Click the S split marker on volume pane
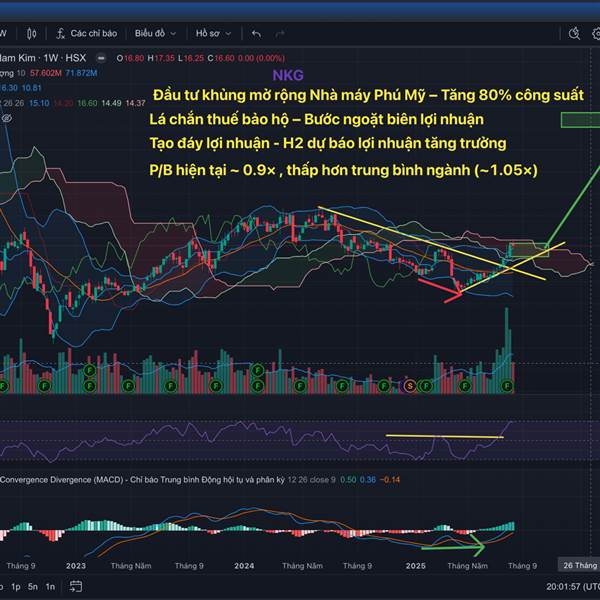 point(410,386)
